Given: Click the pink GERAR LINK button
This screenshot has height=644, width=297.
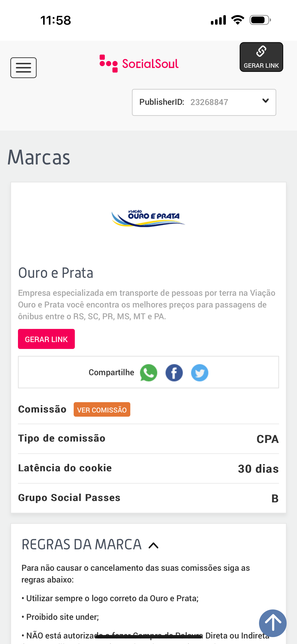Looking at the screenshot, I should click(46, 339).
